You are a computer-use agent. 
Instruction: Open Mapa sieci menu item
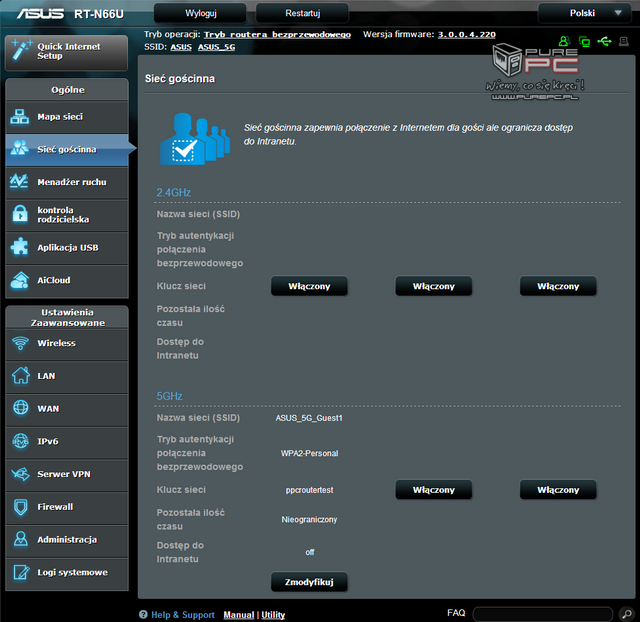pyautogui.click(x=67, y=117)
